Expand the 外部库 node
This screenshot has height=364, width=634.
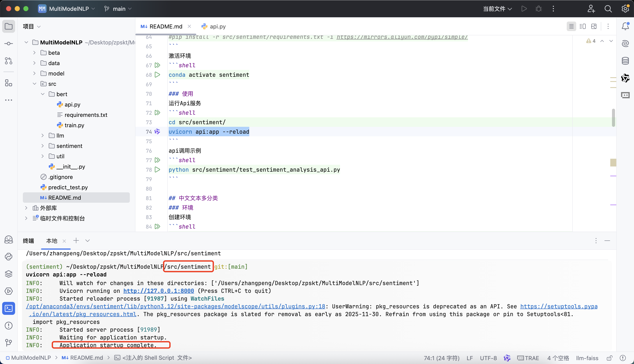(26, 208)
